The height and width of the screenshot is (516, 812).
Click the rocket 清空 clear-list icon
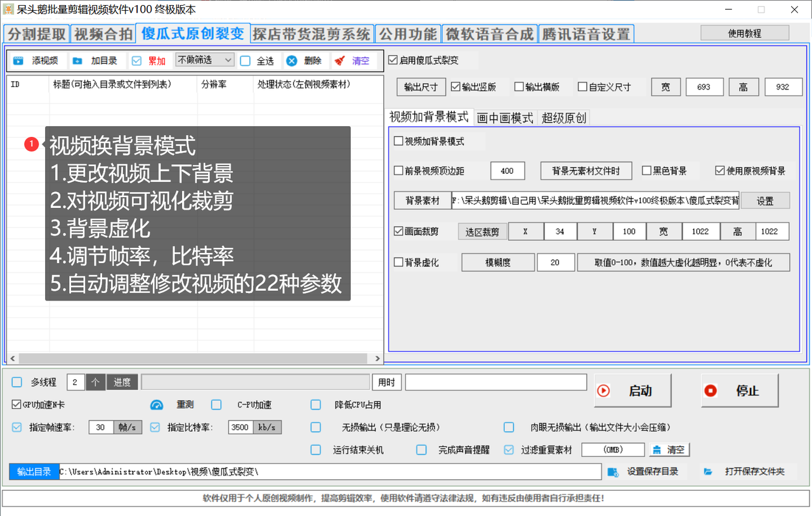(x=339, y=61)
